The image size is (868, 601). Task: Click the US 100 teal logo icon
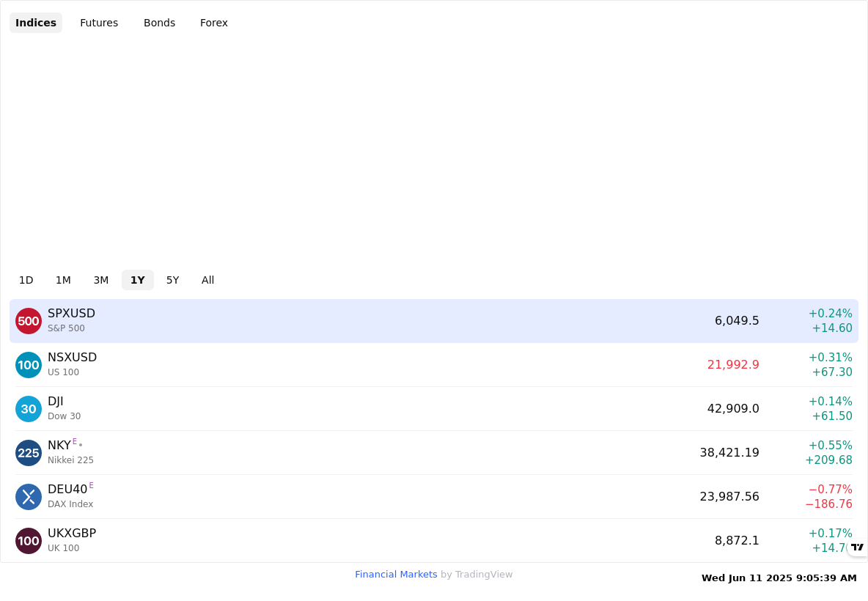(x=29, y=365)
